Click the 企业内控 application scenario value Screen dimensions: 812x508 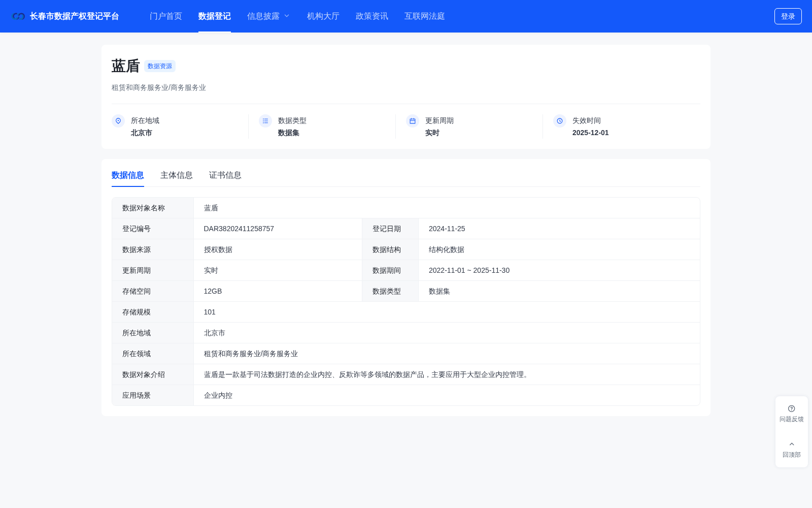click(218, 395)
